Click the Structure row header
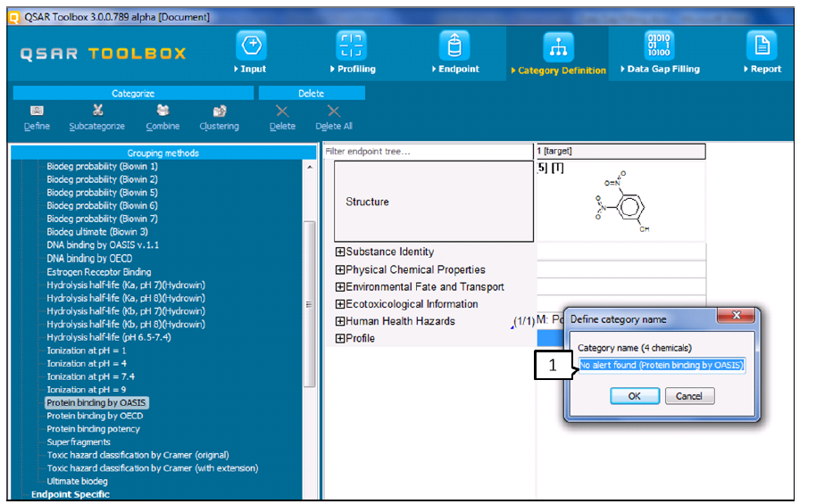This screenshot has width=816, height=504. click(434, 202)
